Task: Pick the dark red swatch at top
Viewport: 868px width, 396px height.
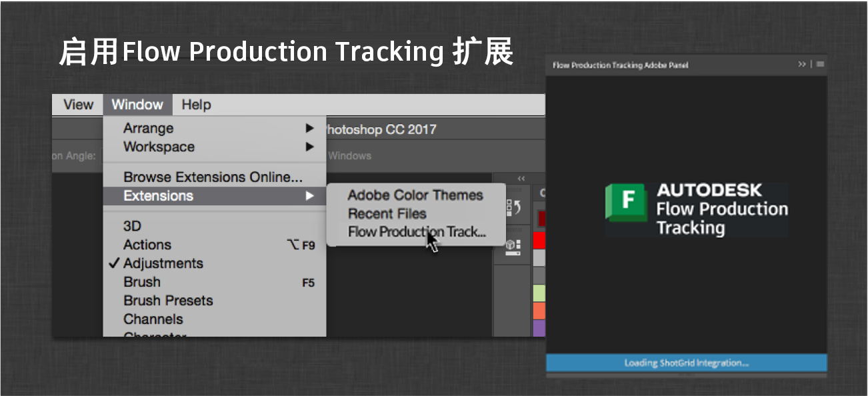Action: [x=541, y=219]
